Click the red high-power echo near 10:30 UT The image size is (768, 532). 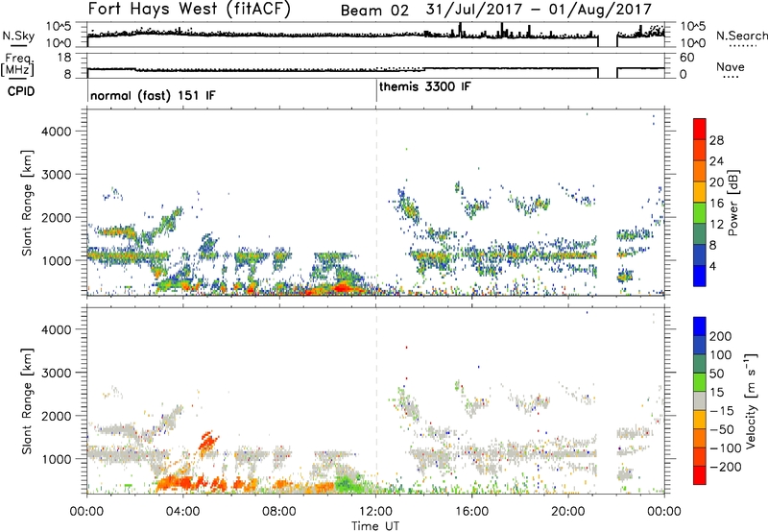click(342, 287)
